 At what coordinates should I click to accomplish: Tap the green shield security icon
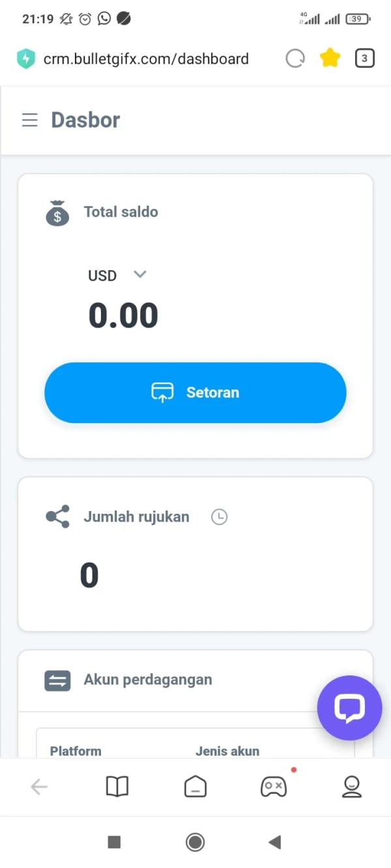(x=26, y=59)
